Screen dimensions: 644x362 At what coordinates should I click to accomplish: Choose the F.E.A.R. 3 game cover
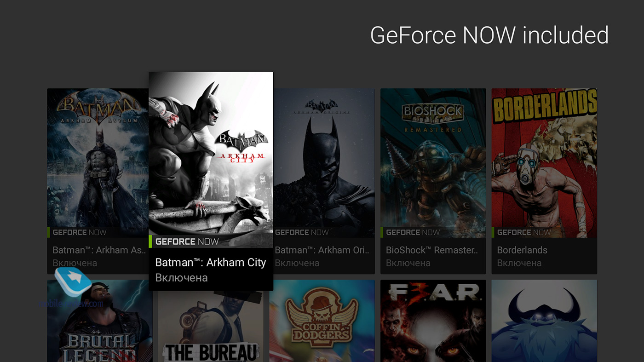[x=433, y=321]
